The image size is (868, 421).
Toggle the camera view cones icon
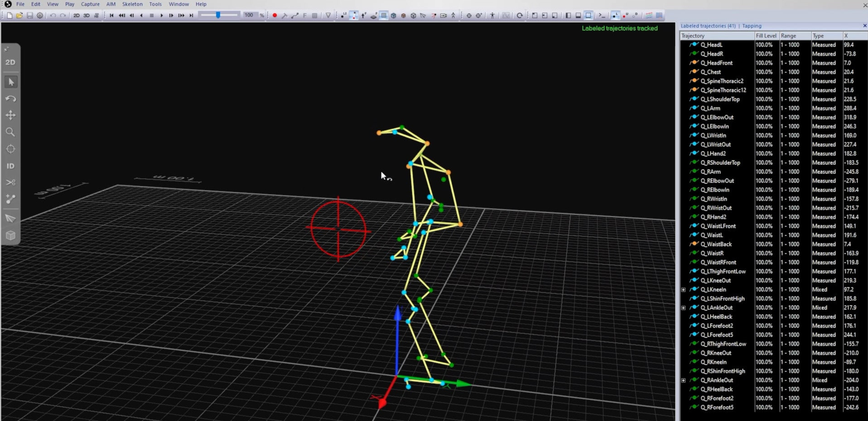click(x=423, y=15)
